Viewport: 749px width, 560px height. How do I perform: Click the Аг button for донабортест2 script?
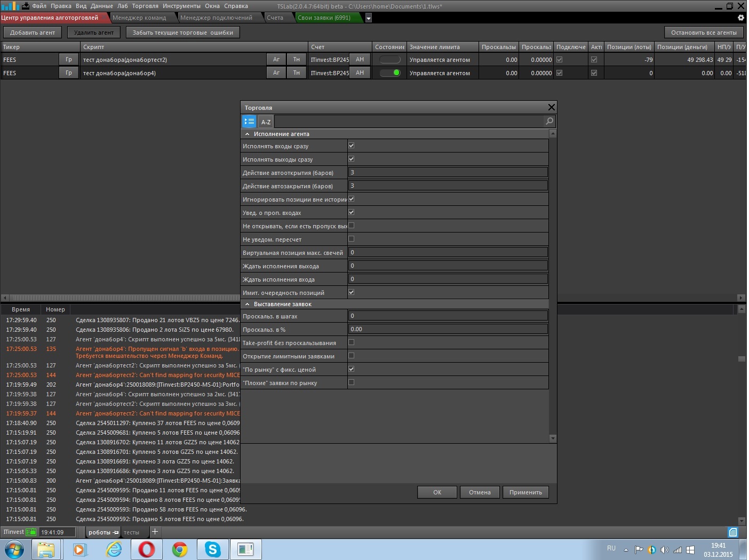(x=276, y=59)
